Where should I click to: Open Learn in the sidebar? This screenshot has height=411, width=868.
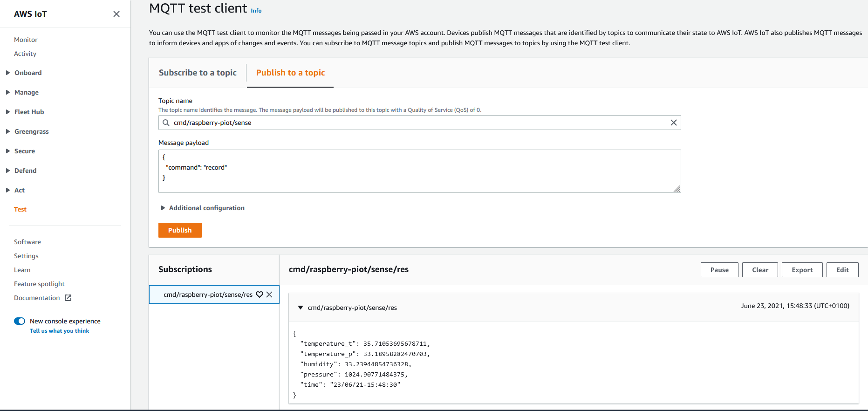point(22,270)
